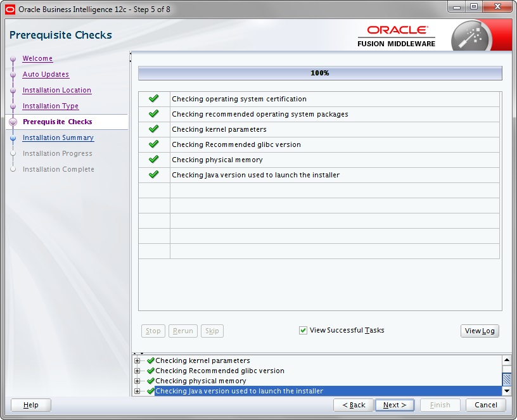Go to Welcome step
The height and width of the screenshot is (420, 517).
37,58
